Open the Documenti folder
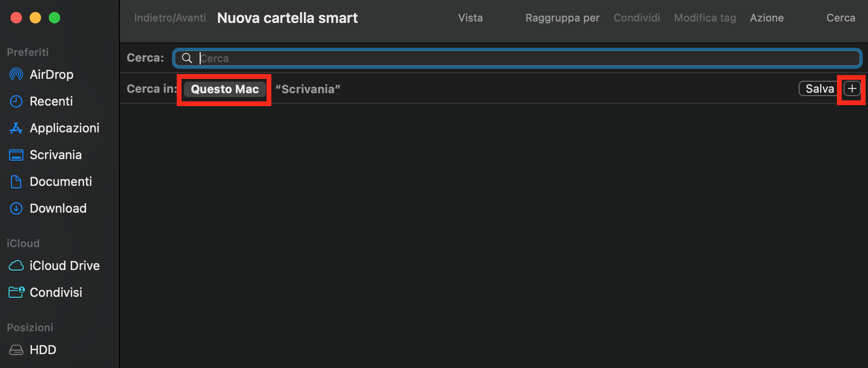 tap(61, 181)
